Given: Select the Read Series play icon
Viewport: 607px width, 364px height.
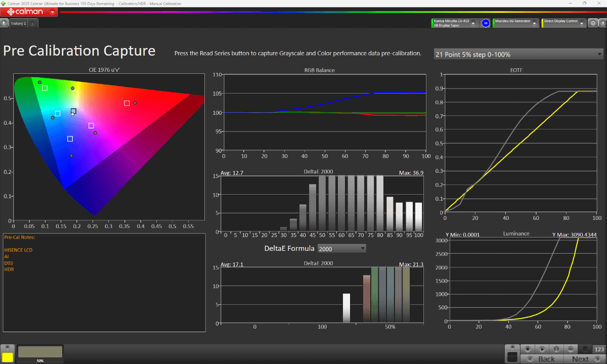Looking at the screenshot, I should 542,349.
